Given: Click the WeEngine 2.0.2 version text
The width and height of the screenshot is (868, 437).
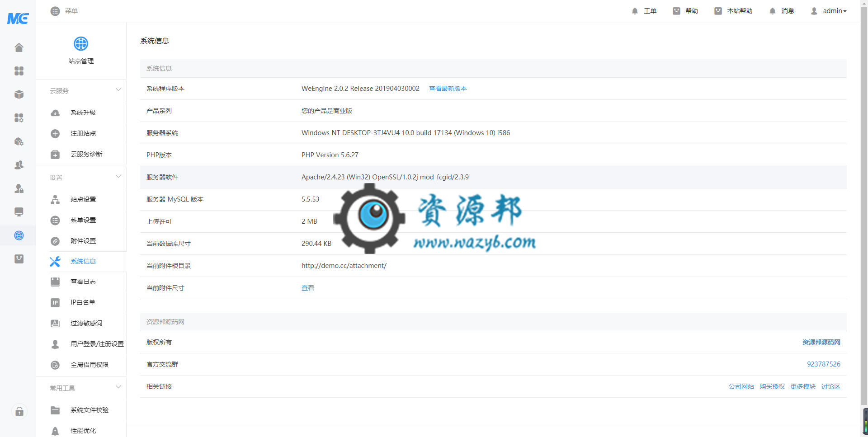Looking at the screenshot, I should click(360, 89).
